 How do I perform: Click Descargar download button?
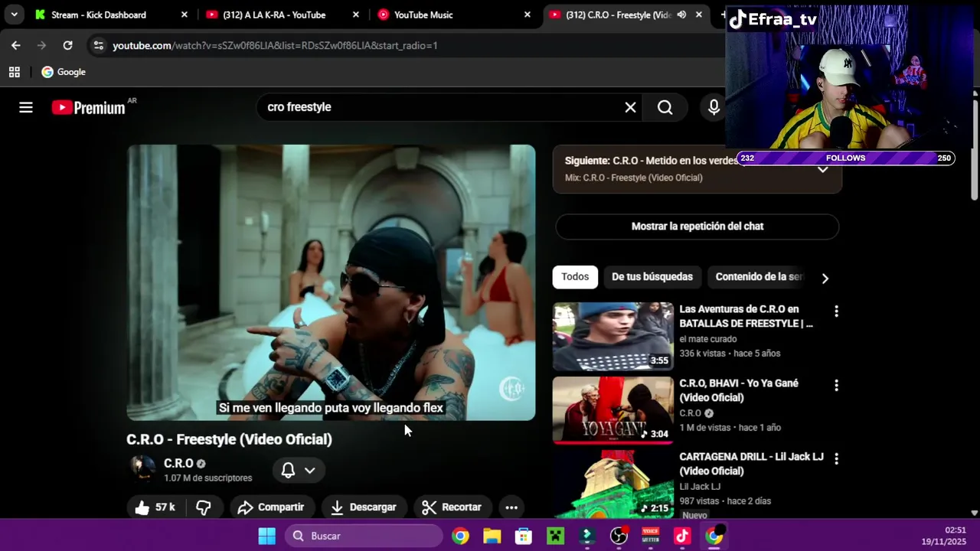point(364,507)
